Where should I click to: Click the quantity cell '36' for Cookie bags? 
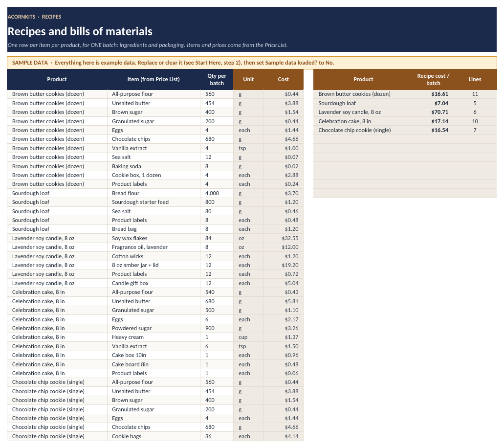pyautogui.click(x=217, y=436)
